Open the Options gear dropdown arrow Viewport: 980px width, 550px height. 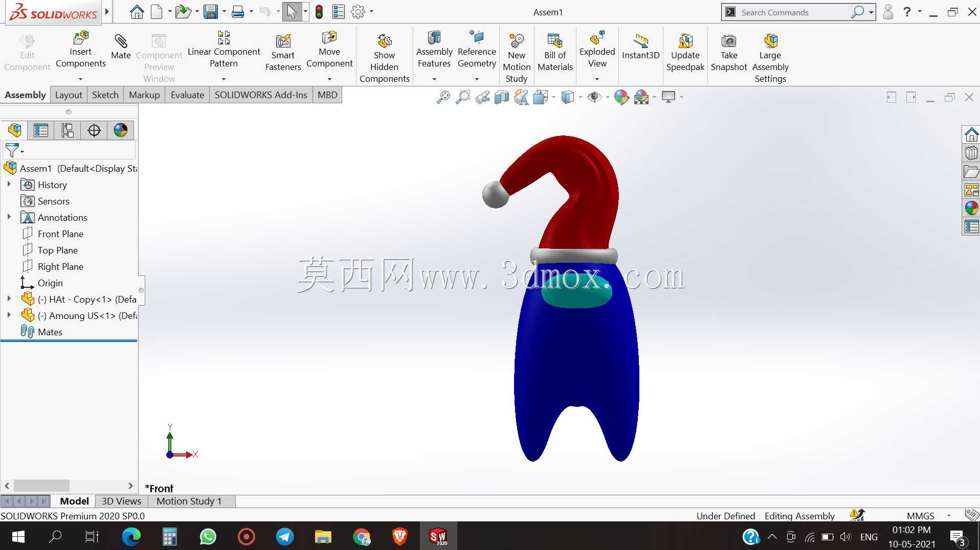coord(371,11)
